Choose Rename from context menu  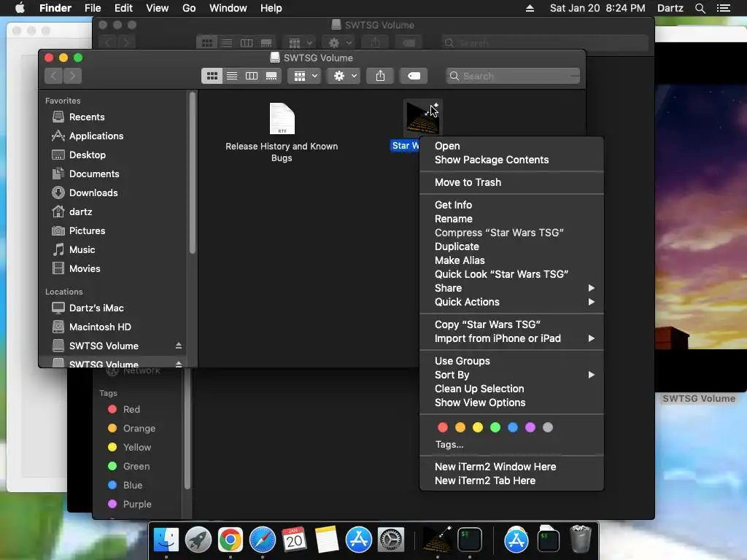click(511, 219)
